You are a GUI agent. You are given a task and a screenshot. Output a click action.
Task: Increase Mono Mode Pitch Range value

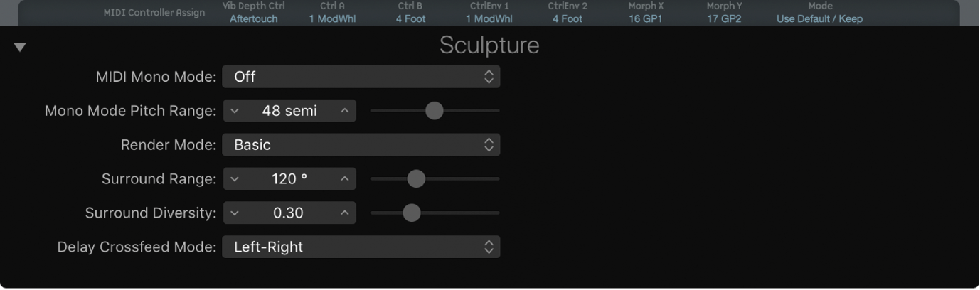[x=344, y=111]
